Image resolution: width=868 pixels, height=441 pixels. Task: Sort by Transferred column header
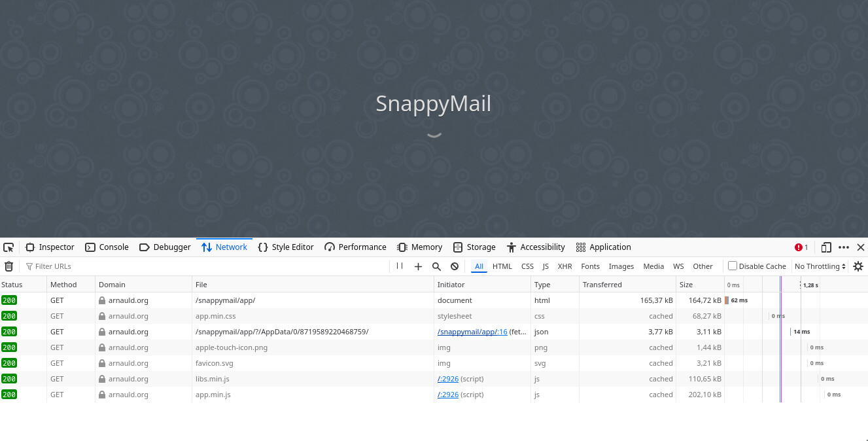(628, 285)
